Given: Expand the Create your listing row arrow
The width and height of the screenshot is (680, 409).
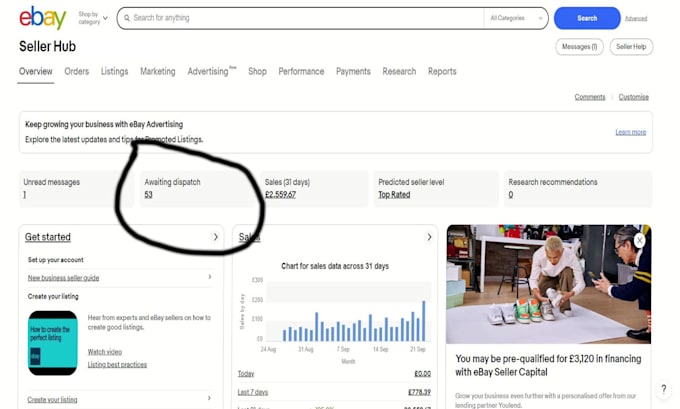Looking at the screenshot, I should (x=209, y=398).
